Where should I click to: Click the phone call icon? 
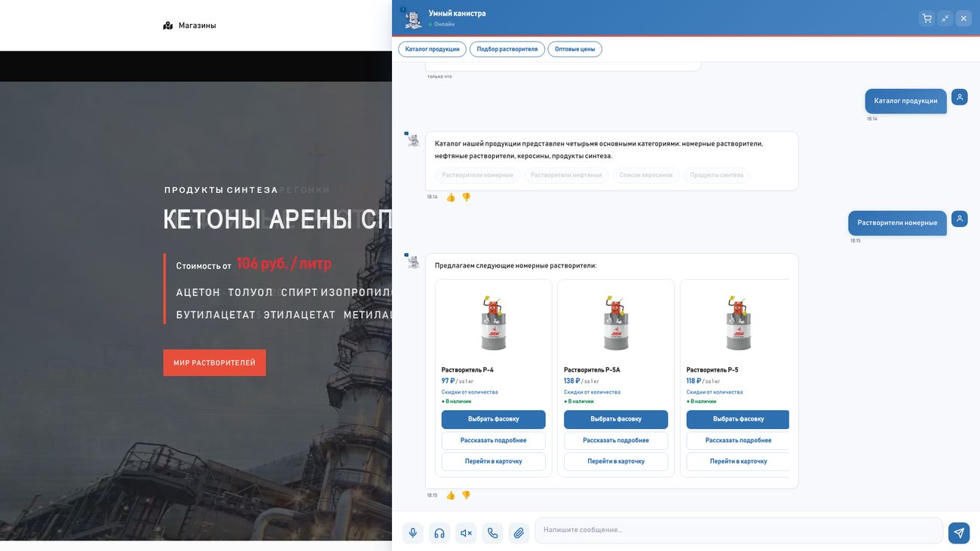coord(492,533)
